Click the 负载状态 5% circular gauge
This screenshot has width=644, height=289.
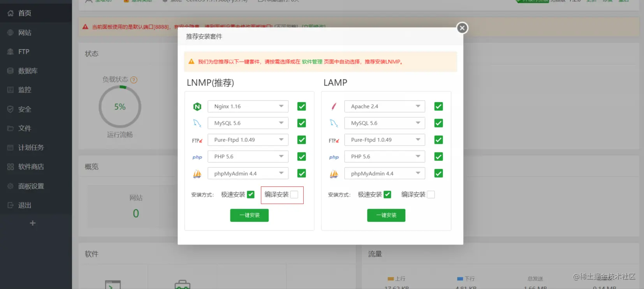120,107
